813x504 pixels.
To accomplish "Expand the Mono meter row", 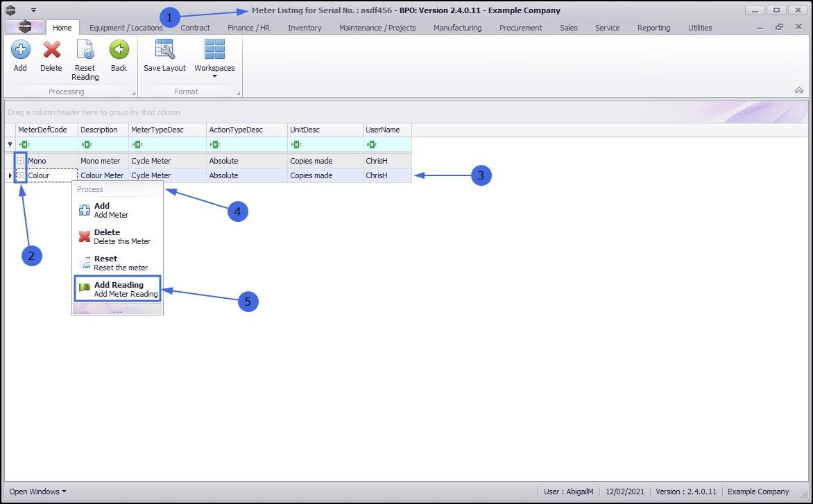I will pos(20,161).
